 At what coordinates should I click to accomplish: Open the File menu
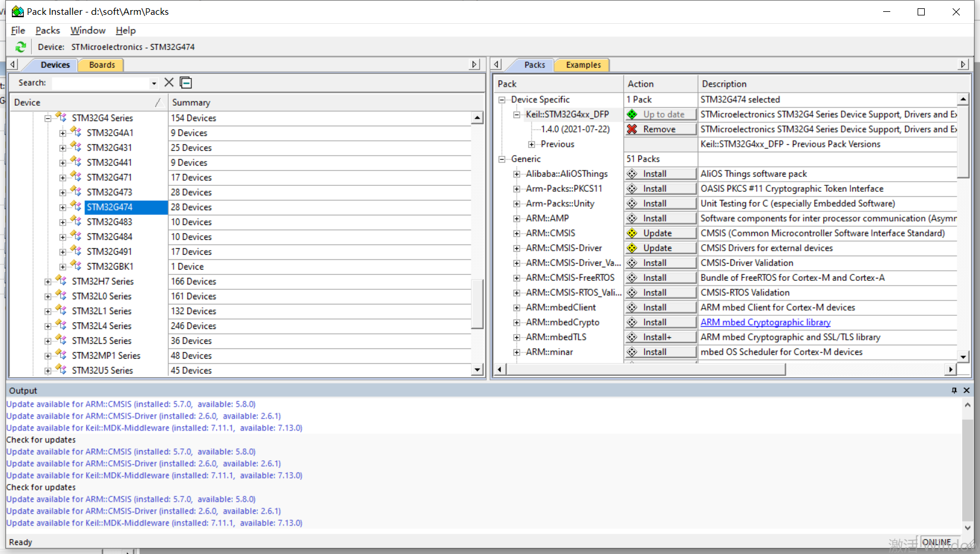(x=18, y=30)
